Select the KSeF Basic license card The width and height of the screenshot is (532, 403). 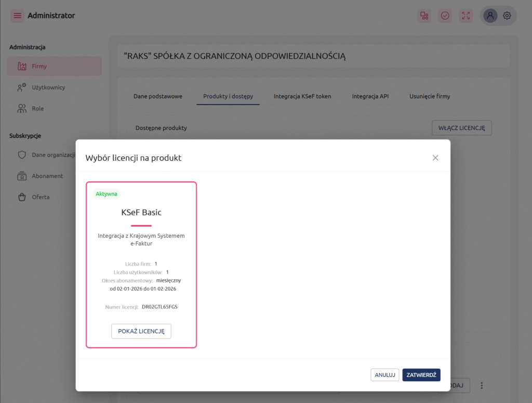click(x=141, y=250)
